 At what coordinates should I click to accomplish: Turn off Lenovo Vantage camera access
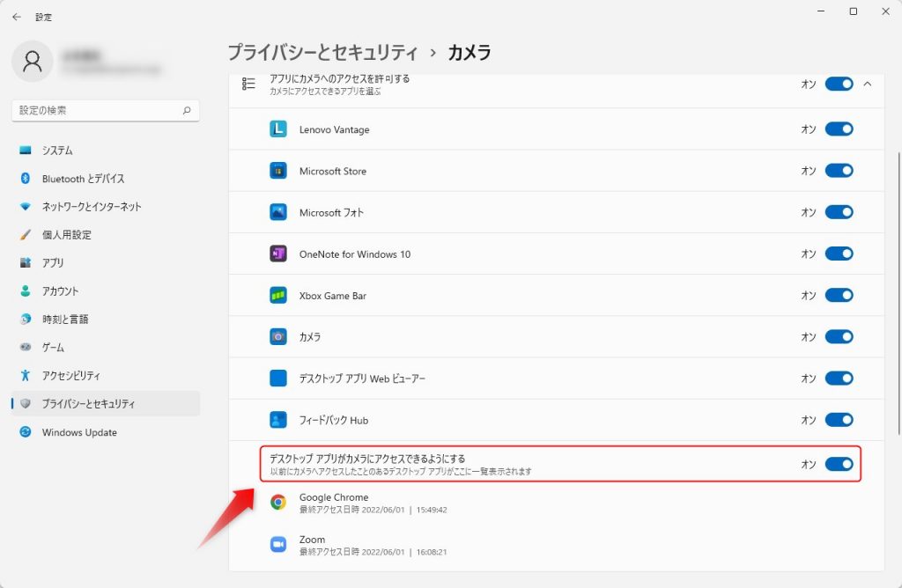839,129
